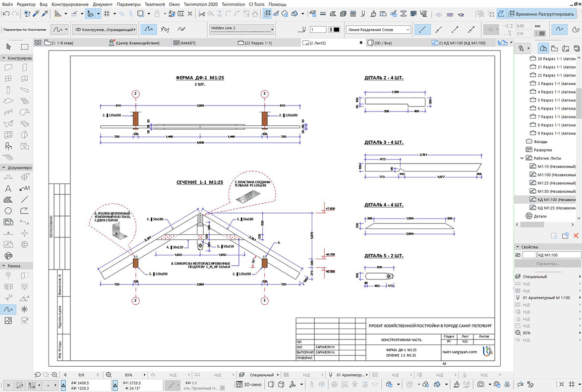The height and width of the screenshot is (392, 582).
Task: Click the Zoom in magnifier icon
Action: click(55, 375)
